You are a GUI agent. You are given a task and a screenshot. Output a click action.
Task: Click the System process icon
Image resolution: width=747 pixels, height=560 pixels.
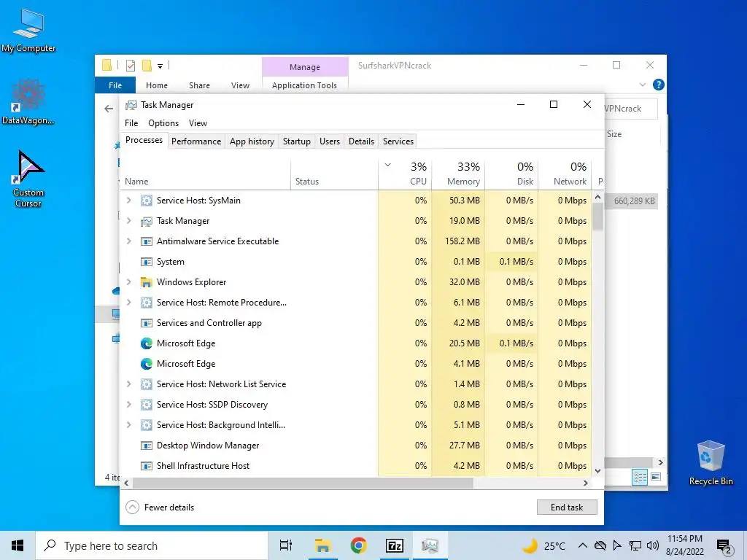[x=146, y=262]
